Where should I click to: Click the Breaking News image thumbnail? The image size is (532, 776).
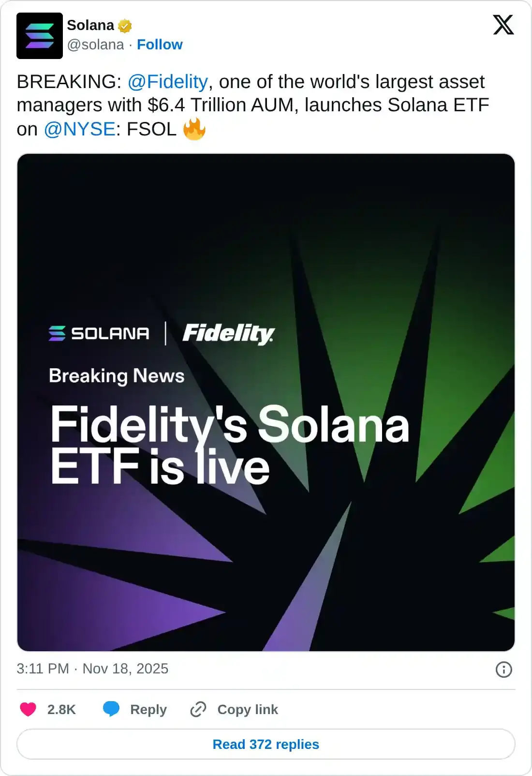[266, 406]
